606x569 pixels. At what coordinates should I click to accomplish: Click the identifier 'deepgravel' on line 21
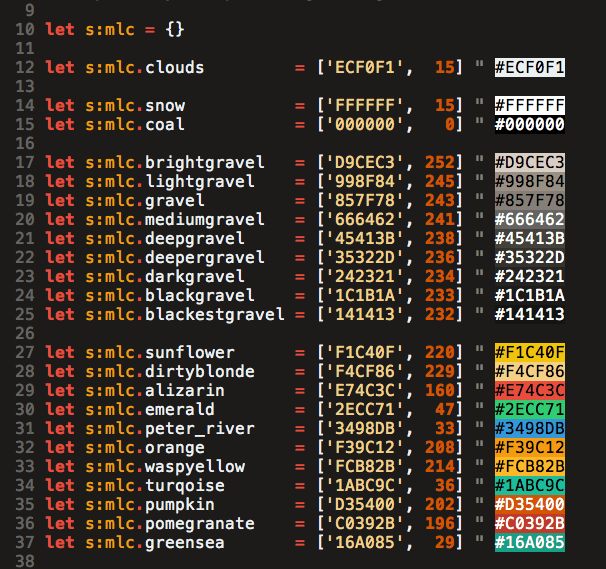195,238
